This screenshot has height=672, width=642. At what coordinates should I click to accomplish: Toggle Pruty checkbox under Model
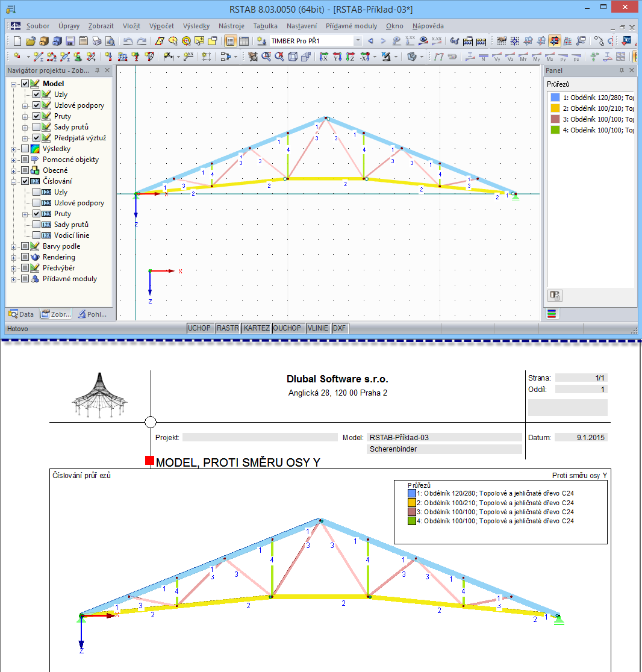tap(37, 116)
